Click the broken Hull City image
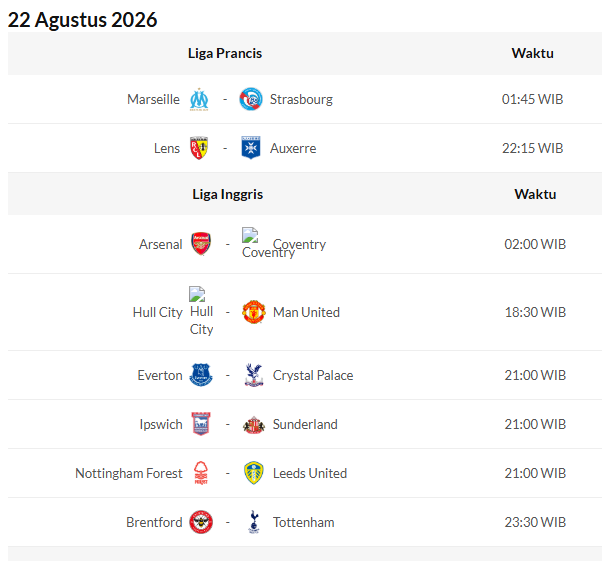The width and height of the screenshot is (602, 561). tap(197, 294)
